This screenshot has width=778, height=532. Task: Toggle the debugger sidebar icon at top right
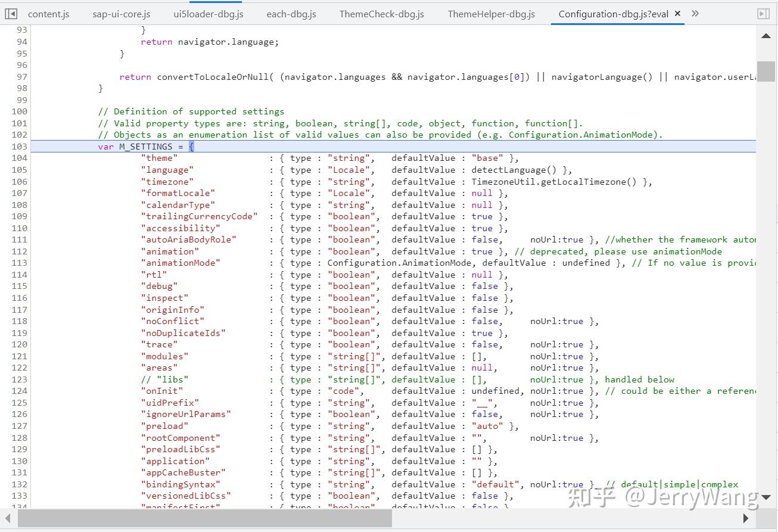click(x=763, y=13)
